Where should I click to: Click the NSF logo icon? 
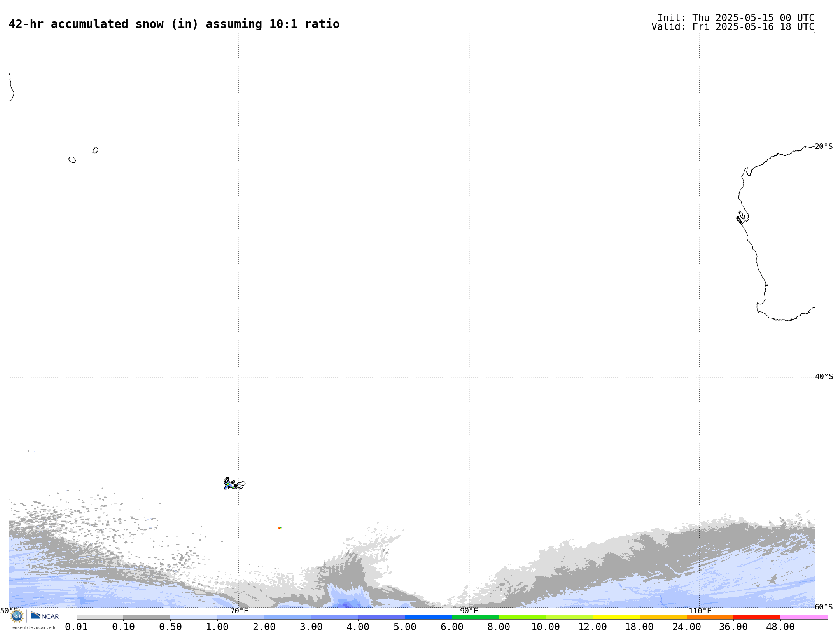click(x=17, y=616)
